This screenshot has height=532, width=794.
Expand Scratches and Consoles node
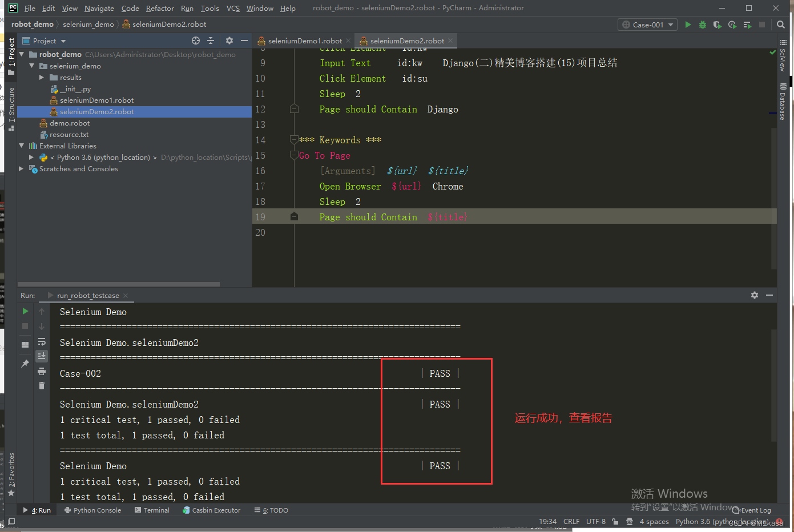click(x=22, y=168)
